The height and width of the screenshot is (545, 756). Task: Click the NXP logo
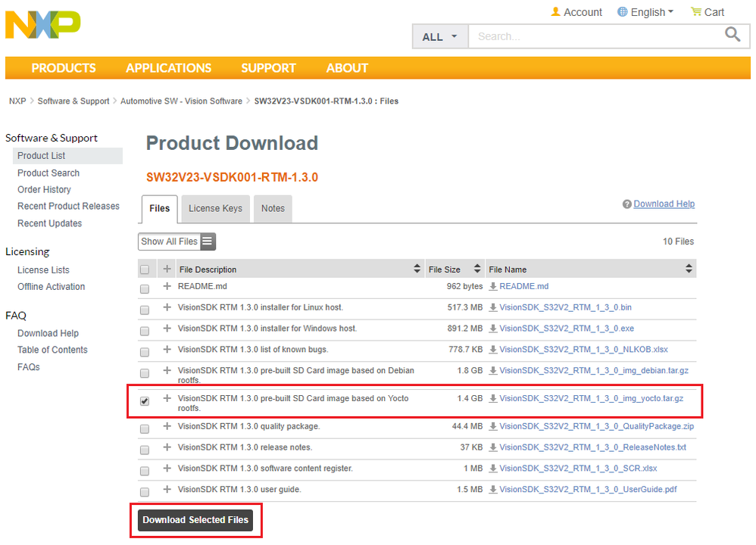(43, 24)
